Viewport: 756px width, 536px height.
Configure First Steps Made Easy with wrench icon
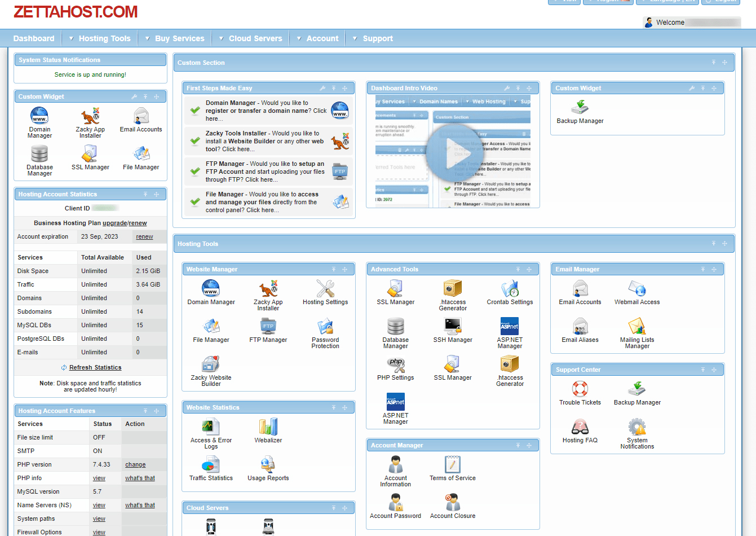pos(322,89)
